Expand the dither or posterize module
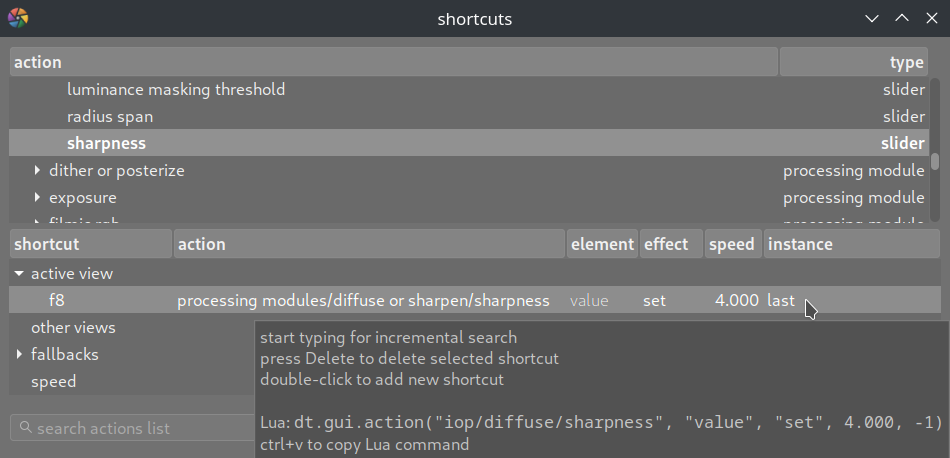The image size is (950, 458). (x=37, y=171)
